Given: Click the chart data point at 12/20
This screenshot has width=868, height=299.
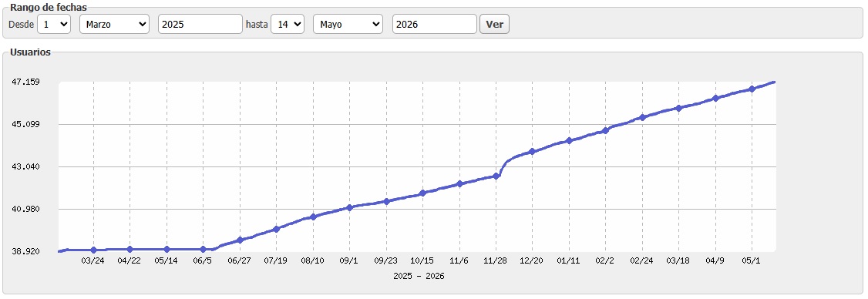Looking at the screenshot, I should (x=532, y=151).
